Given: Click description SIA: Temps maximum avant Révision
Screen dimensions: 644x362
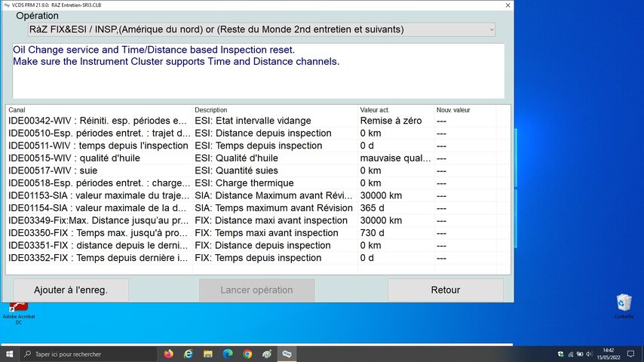Looking at the screenshot, I should point(274,208).
